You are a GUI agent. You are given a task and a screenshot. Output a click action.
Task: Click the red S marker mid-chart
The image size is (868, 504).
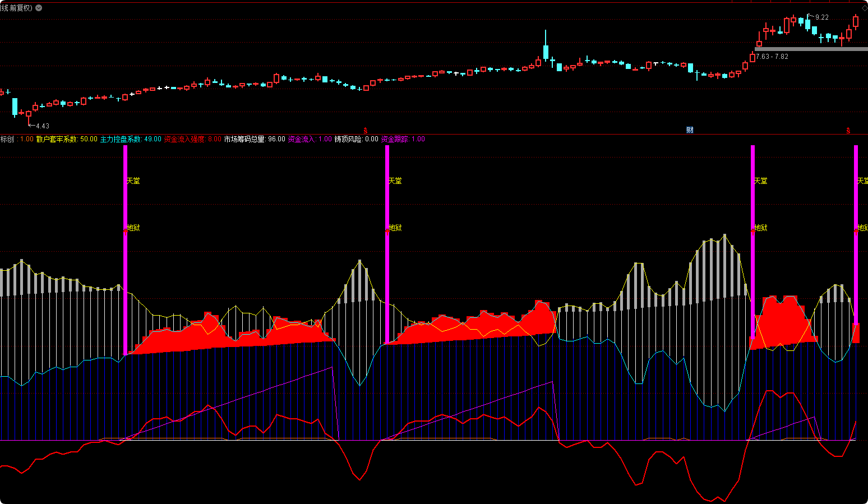[x=366, y=131]
